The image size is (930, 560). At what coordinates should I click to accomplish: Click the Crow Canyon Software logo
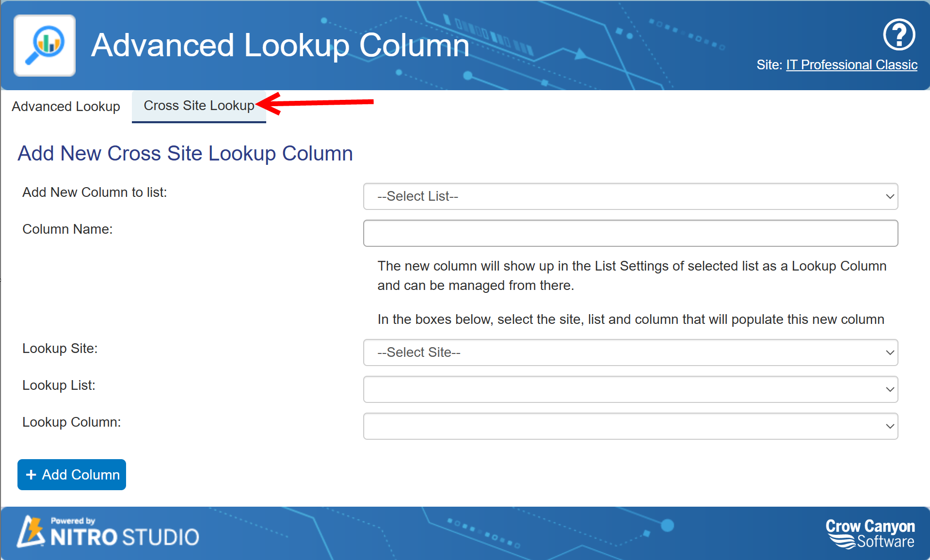(x=870, y=533)
